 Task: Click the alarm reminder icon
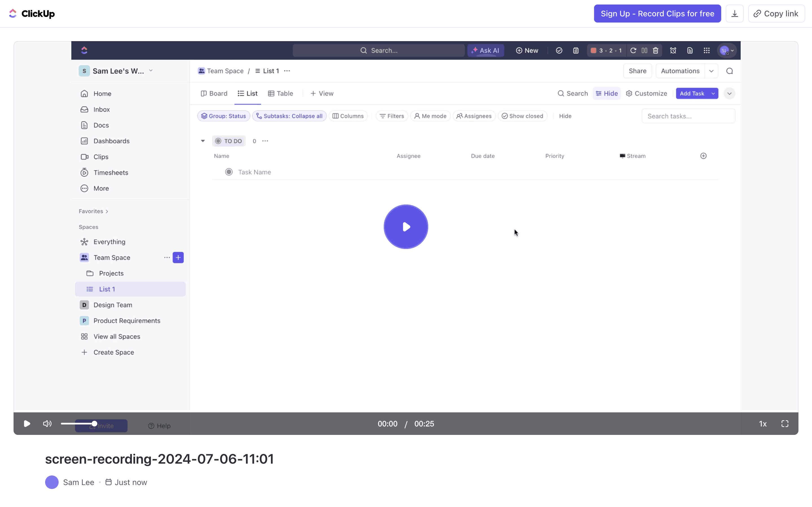point(673,51)
